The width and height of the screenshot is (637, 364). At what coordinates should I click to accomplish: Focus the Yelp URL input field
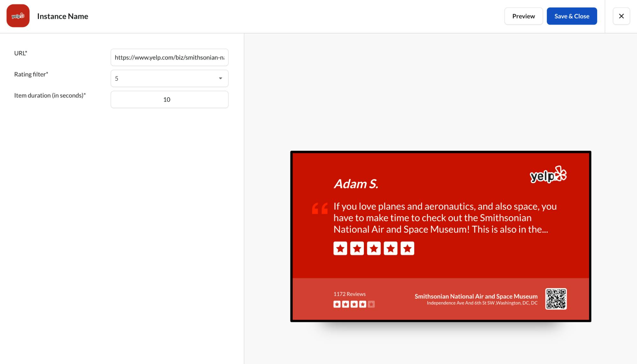pos(170,57)
